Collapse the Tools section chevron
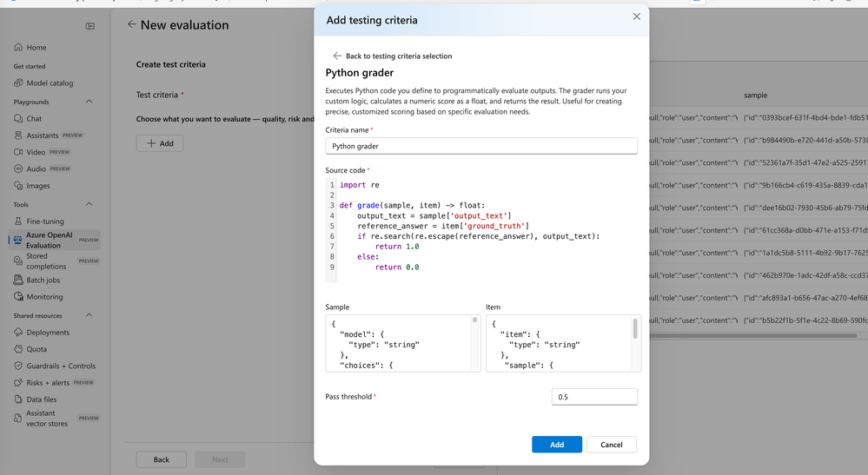This screenshot has height=475, width=868. 89,204
